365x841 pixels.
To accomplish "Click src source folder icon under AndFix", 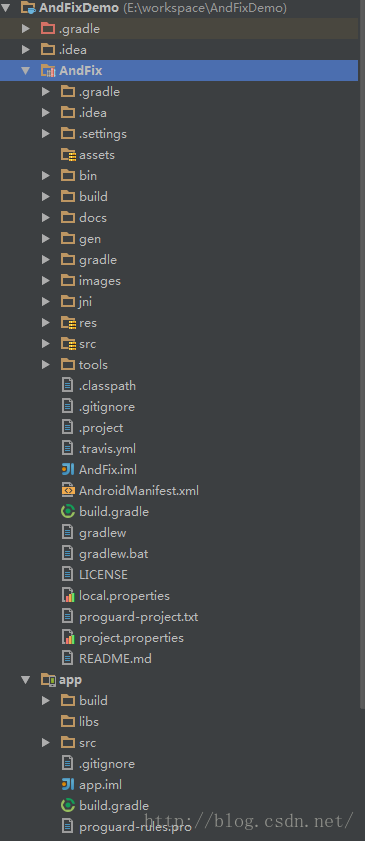I will 68,344.
